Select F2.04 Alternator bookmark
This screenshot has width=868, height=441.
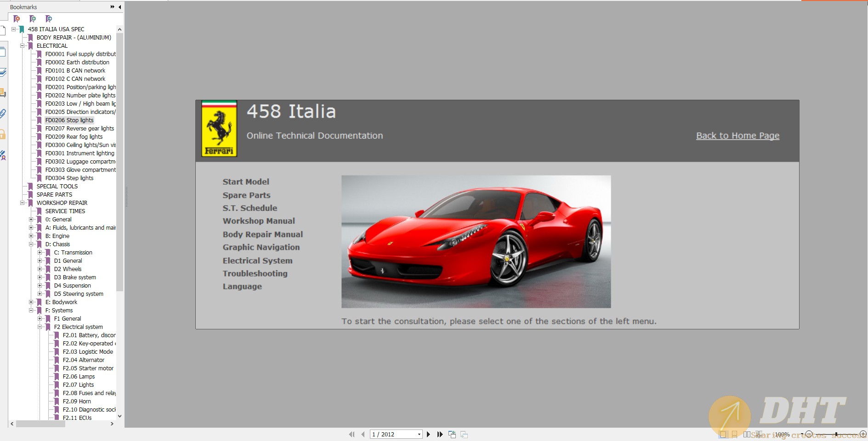tap(84, 360)
